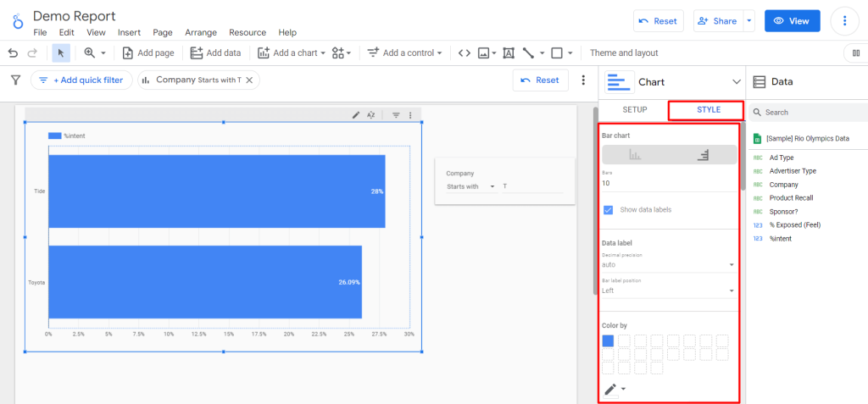Click the community visualizations icon
868x404 pixels.
338,53
